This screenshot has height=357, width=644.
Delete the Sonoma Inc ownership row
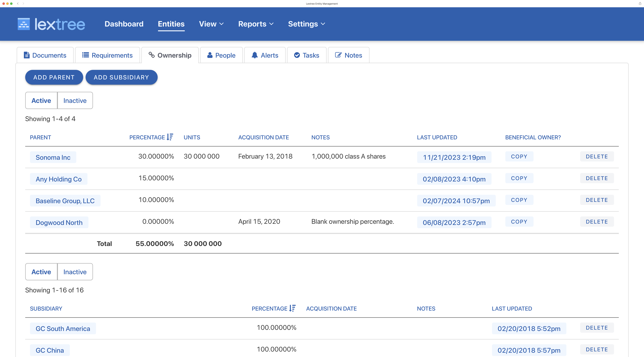click(597, 156)
